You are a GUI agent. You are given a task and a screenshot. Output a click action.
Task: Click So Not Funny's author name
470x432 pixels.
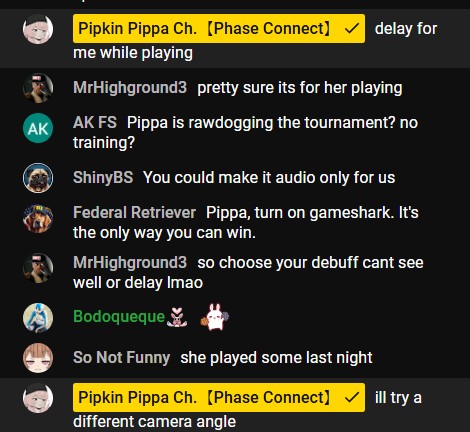(122, 357)
